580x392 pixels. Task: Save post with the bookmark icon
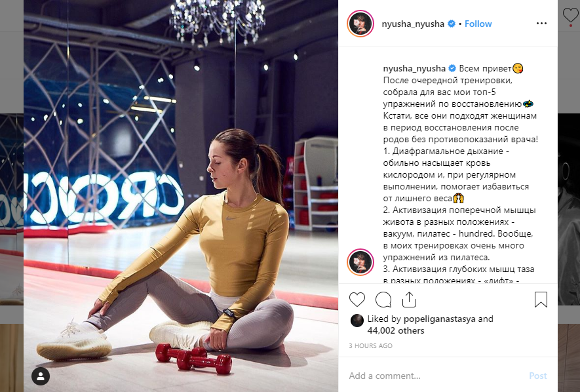[x=541, y=299]
